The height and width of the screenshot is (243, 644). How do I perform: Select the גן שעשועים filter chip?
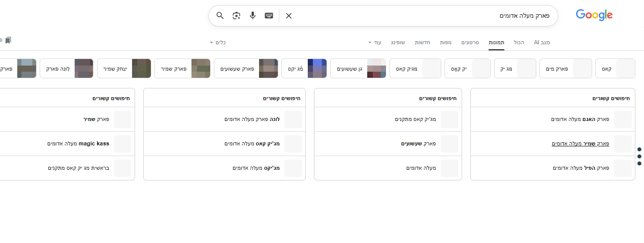(349, 69)
